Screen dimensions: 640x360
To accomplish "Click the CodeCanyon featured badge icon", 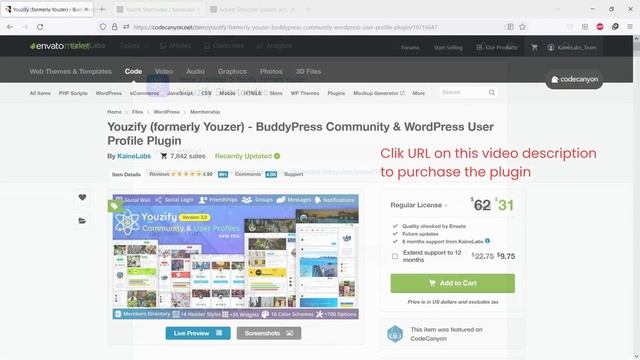I will 395,334.
